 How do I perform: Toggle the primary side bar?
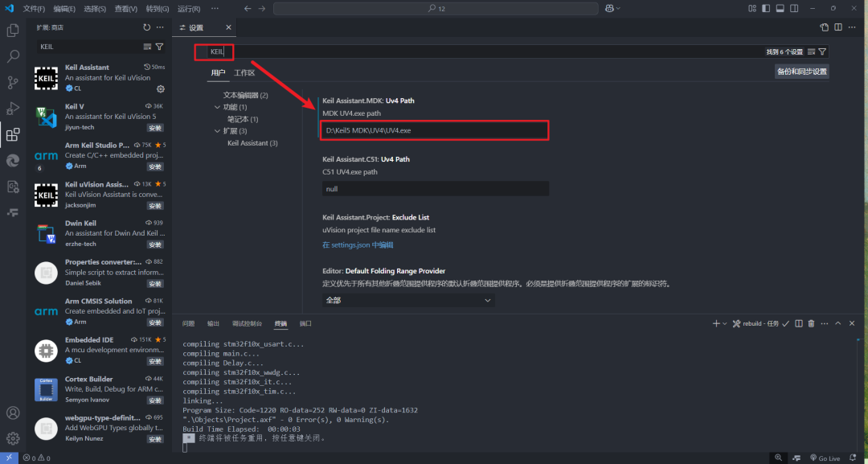point(766,8)
